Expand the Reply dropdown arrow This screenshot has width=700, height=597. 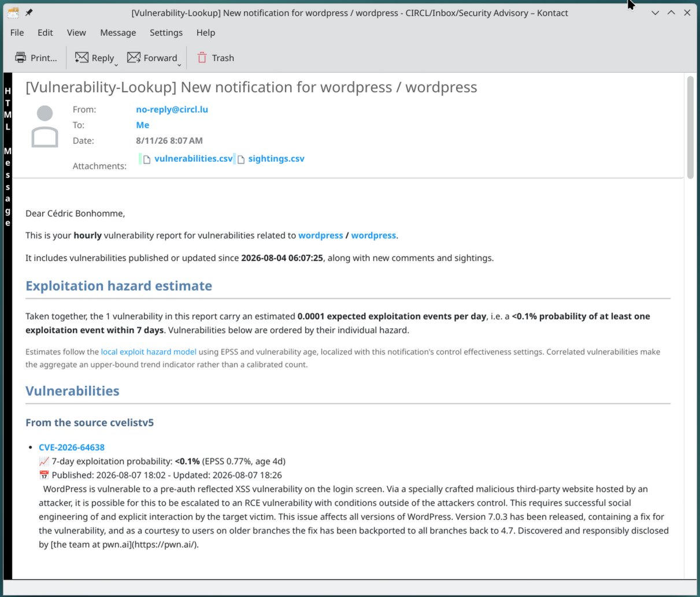coord(116,64)
